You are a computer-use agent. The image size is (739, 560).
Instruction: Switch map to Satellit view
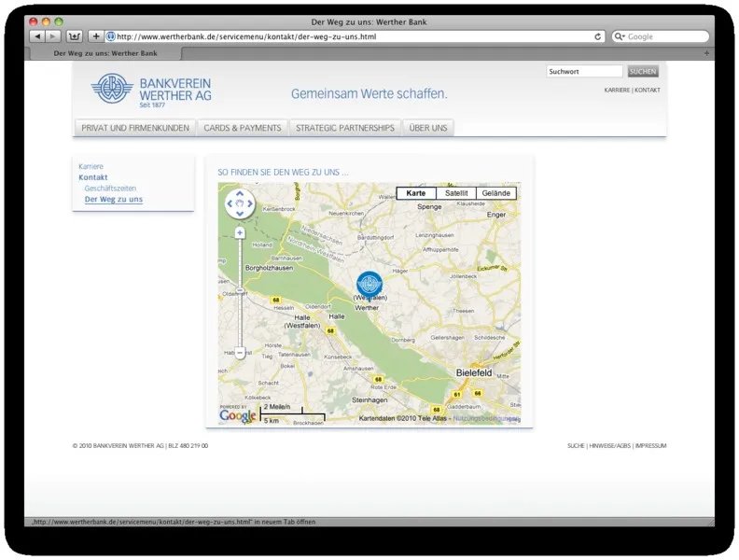(456, 193)
